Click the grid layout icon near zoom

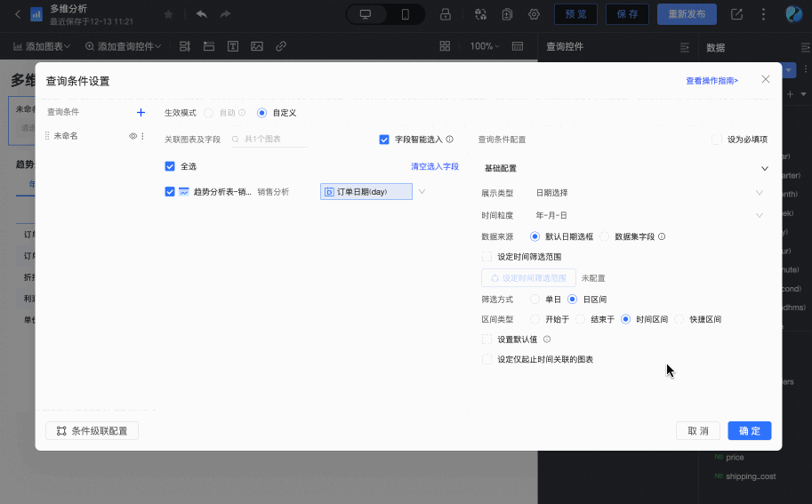pyautogui.click(x=445, y=46)
